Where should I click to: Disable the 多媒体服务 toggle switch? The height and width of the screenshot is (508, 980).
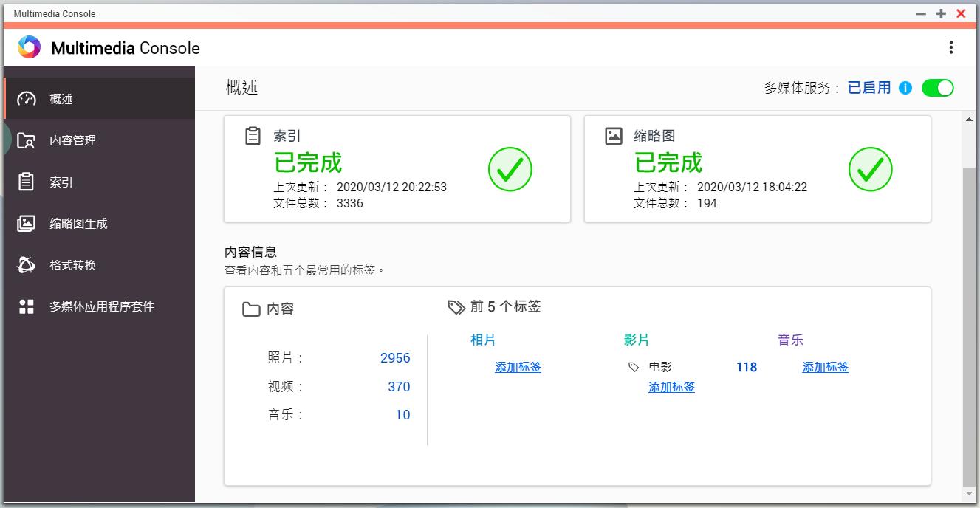pyautogui.click(x=938, y=88)
